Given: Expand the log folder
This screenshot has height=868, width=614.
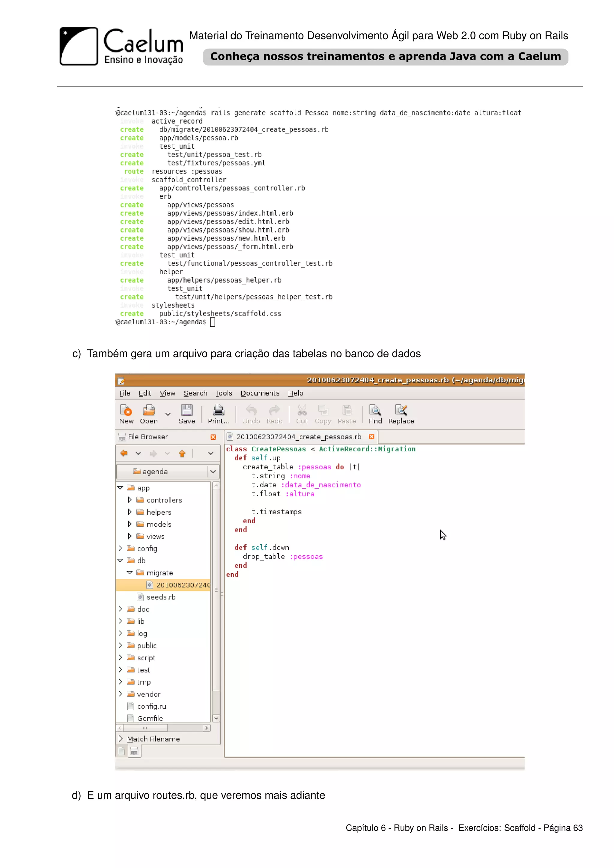Looking at the screenshot, I should tap(120, 633).
